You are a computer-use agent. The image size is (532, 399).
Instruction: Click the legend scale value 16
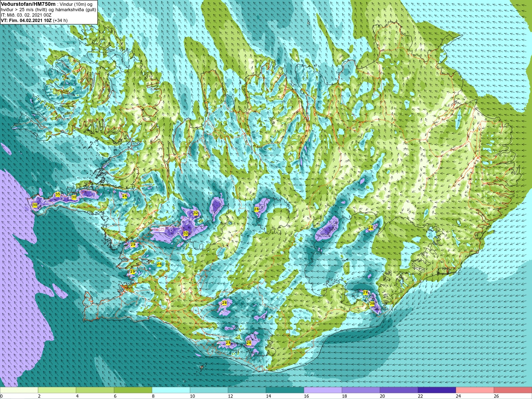(306, 396)
